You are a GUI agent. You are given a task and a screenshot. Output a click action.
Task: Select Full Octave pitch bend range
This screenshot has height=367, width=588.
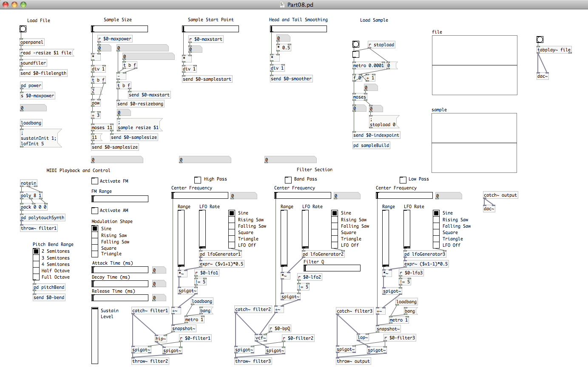(36, 277)
